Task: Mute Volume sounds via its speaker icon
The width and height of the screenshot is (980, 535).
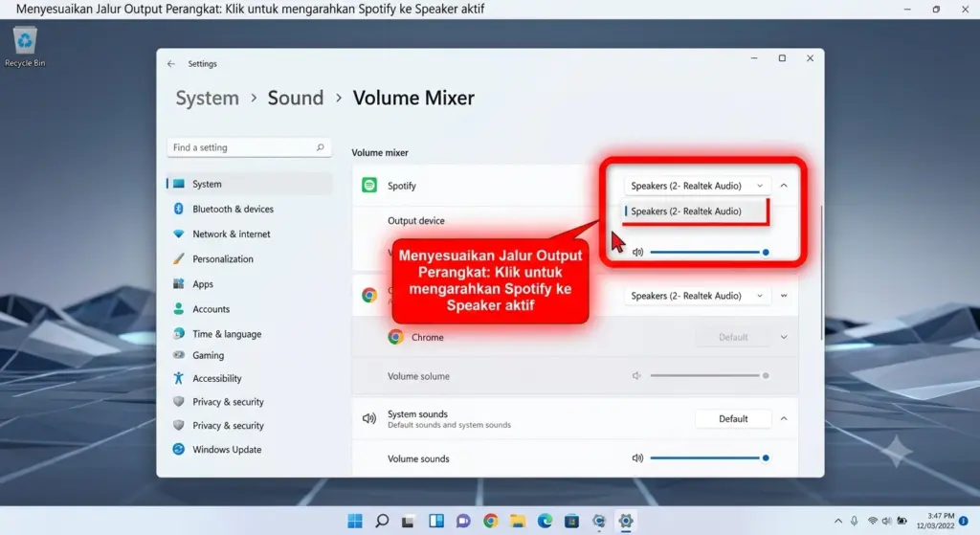Action: point(637,458)
